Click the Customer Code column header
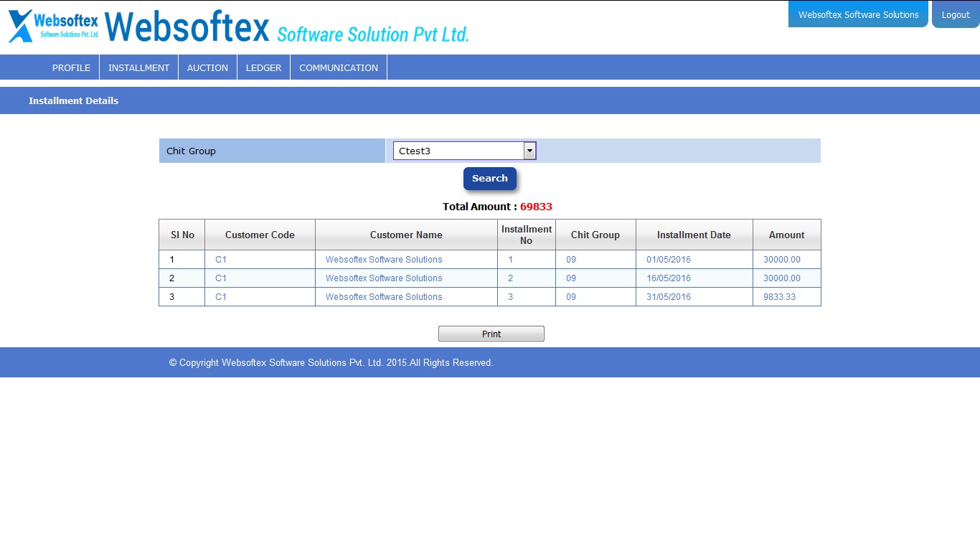The width and height of the screenshot is (980, 551). 260,235
